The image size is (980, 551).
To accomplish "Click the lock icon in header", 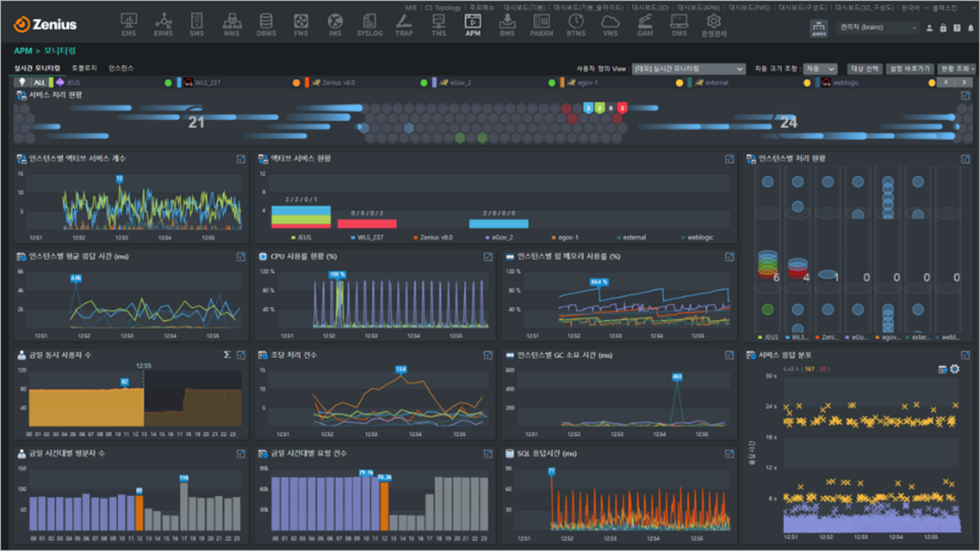I will pyautogui.click(x=943, y=28).
